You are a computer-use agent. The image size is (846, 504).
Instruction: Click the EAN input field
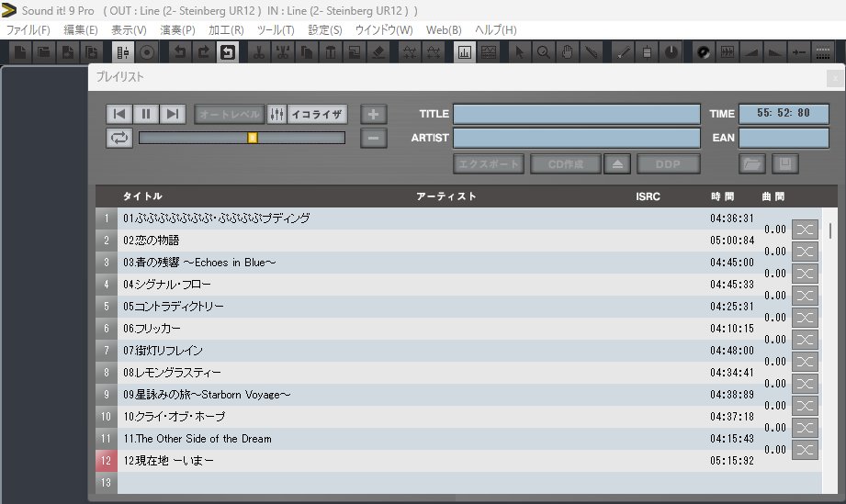784,138
